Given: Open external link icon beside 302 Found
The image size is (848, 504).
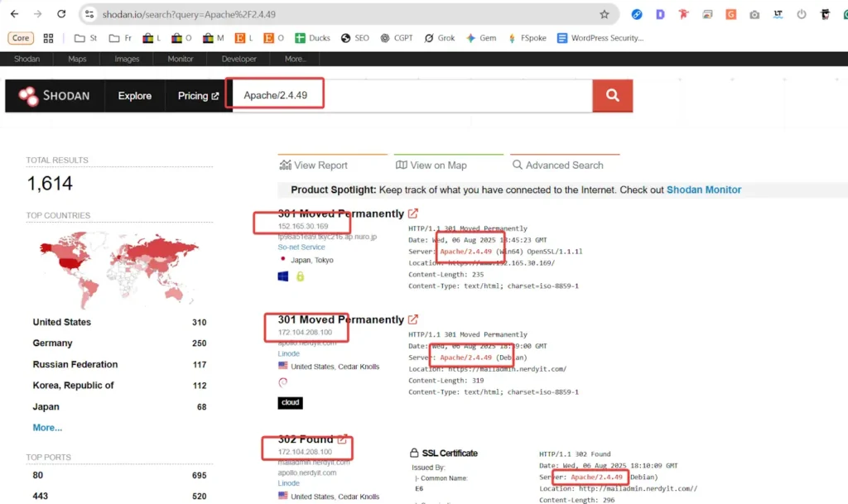Looking at the screenshot, I should pyautogui.click(x=342, y=439).
